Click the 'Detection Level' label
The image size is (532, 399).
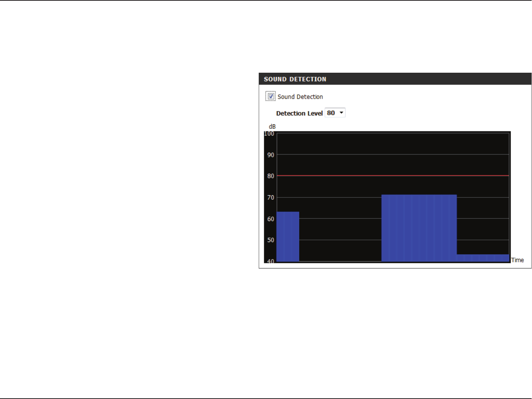click(299, 113)
